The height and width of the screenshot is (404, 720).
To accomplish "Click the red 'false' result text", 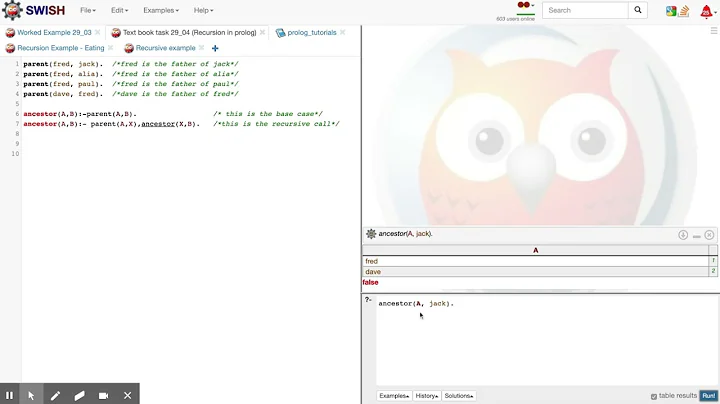I will pos(370,282).
